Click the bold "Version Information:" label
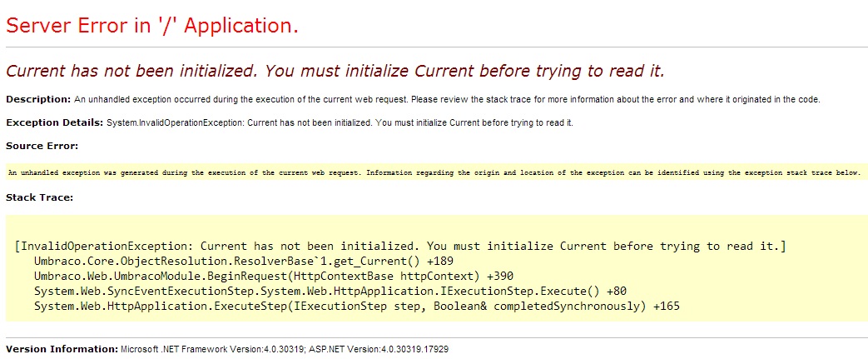Screen dimensions: 868x359 tap(62, 348)
